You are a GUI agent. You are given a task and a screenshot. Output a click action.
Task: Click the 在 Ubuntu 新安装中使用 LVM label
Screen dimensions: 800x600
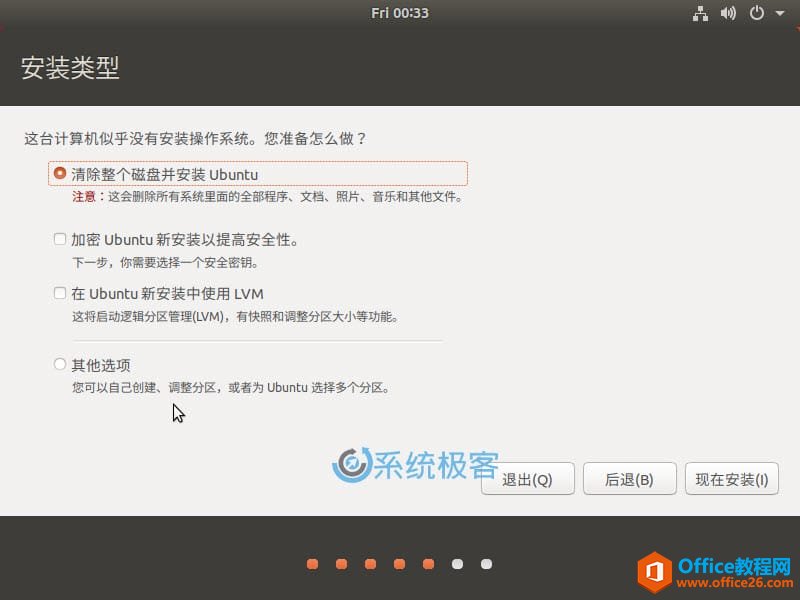(x=167, y=294)
